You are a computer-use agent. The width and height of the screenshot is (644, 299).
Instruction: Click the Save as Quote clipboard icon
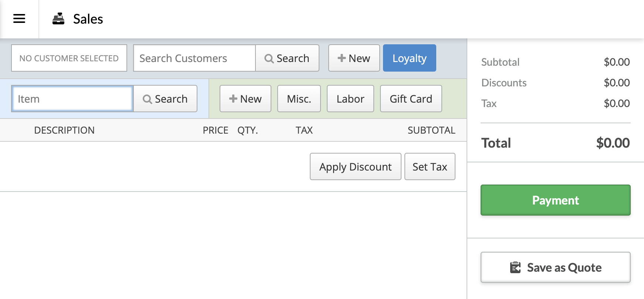click(x=515, y=267)
